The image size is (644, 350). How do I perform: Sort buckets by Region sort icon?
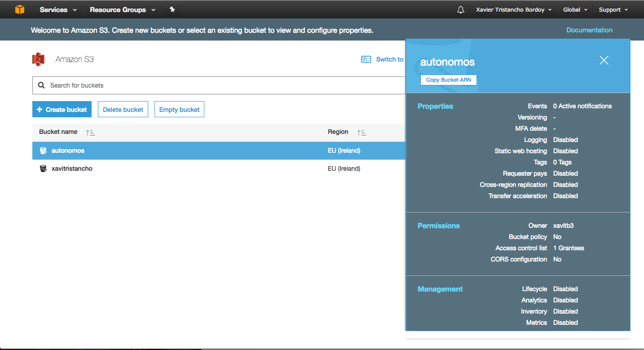362,133
